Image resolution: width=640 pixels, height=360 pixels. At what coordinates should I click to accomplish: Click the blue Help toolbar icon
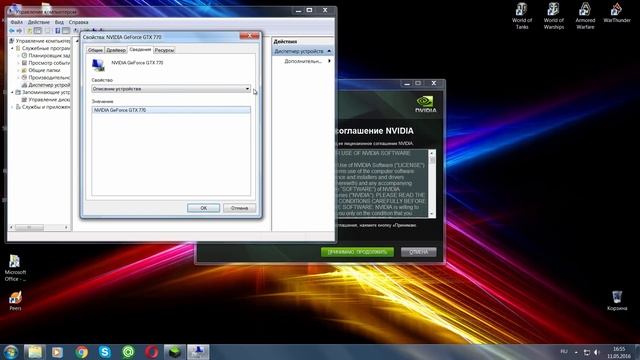(x=58, y=31)
